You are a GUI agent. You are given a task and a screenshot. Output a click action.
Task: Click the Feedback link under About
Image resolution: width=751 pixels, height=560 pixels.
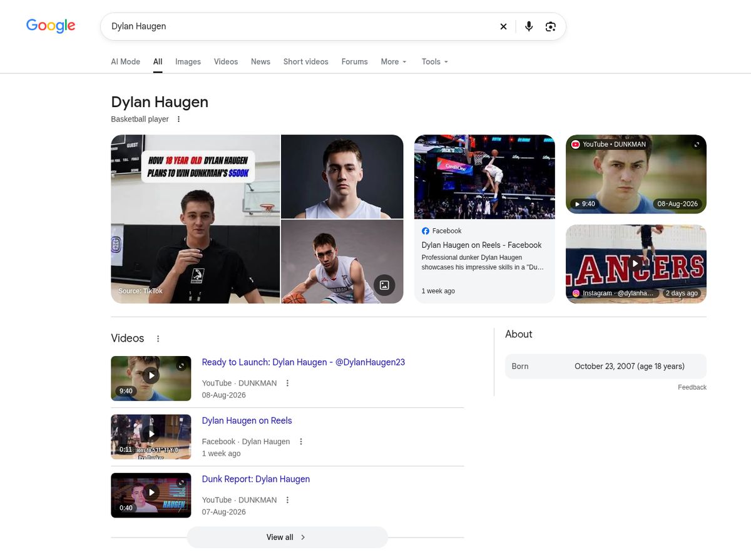(692, 387)
